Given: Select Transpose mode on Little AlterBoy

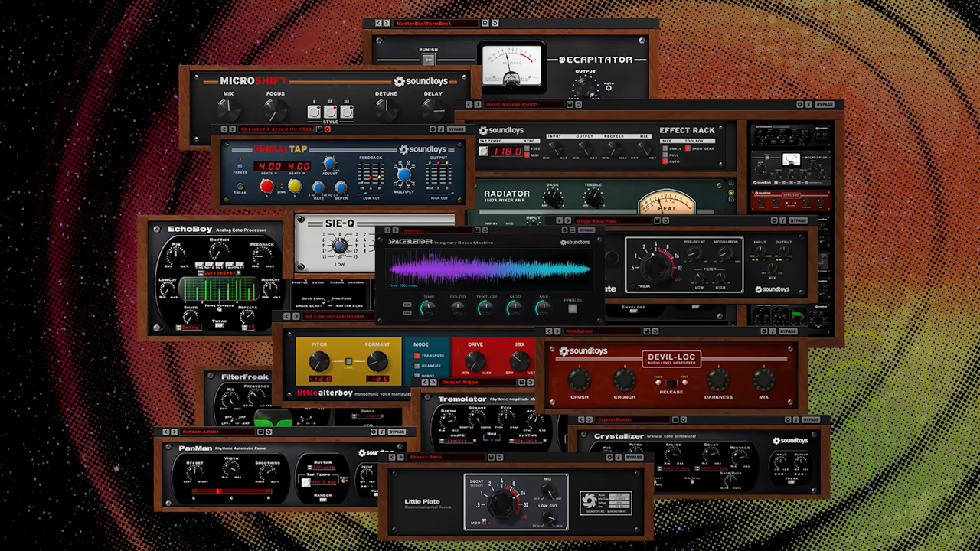Looking at the screenshot, I should coord(416,355).
